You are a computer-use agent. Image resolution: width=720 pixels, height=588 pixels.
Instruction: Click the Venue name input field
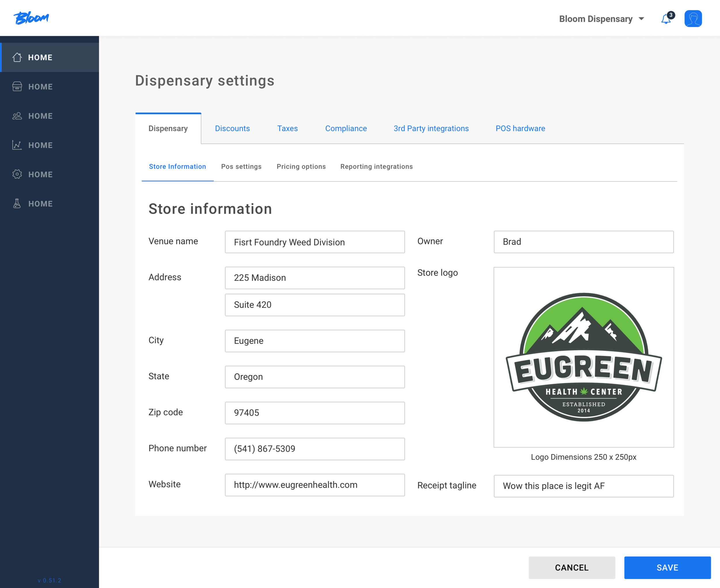pyautogui.click(x=314, y=242)
